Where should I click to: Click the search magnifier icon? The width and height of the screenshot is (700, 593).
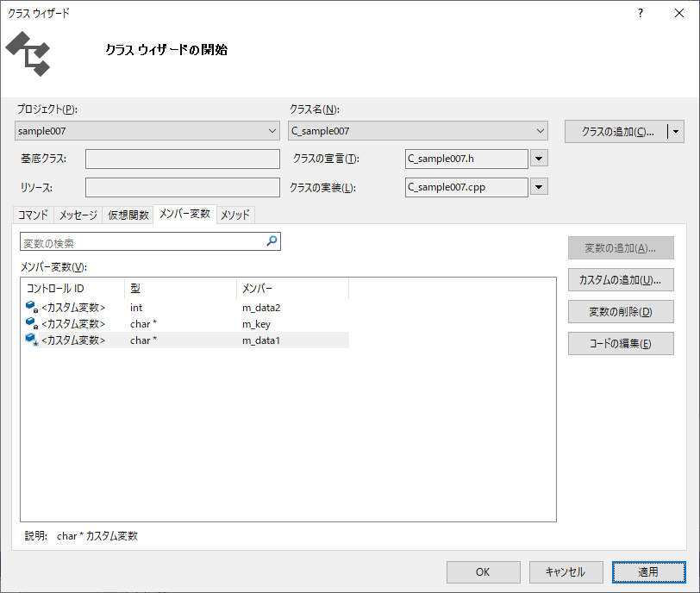pyautogui.click(x=272, y=242)
